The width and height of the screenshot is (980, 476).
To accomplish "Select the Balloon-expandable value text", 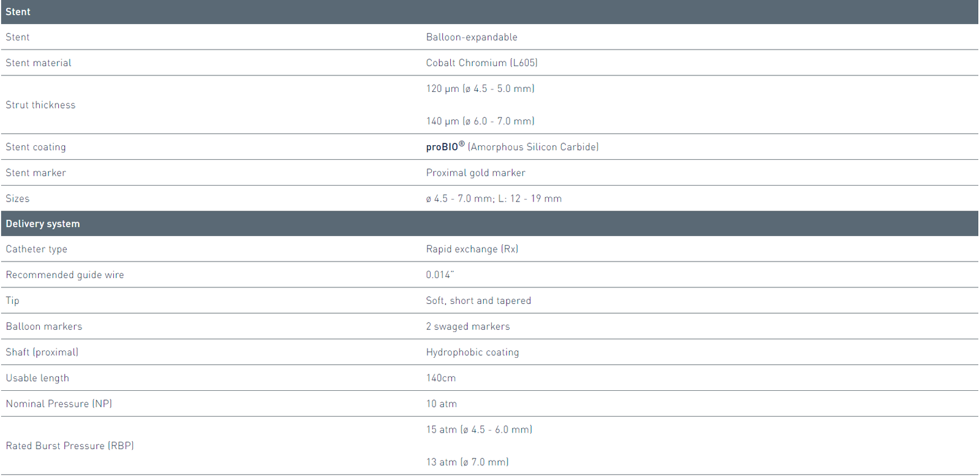I will pos(472,37).
